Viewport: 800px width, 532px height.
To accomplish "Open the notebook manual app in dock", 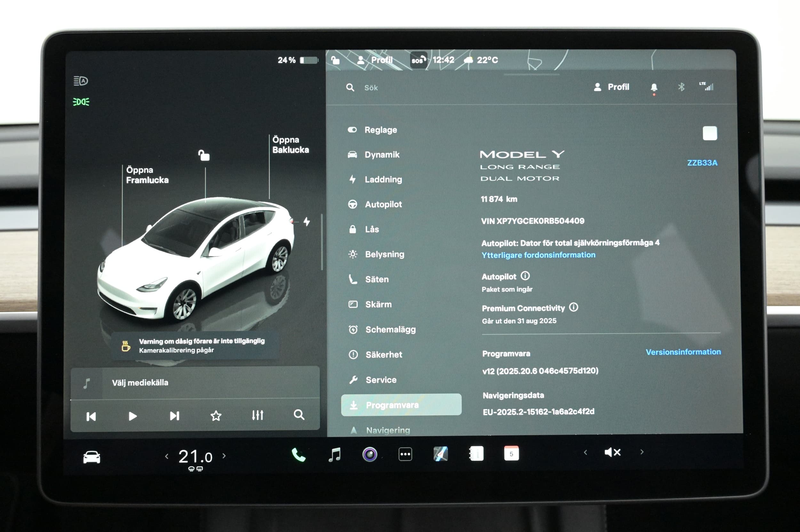I will (476, 454).
